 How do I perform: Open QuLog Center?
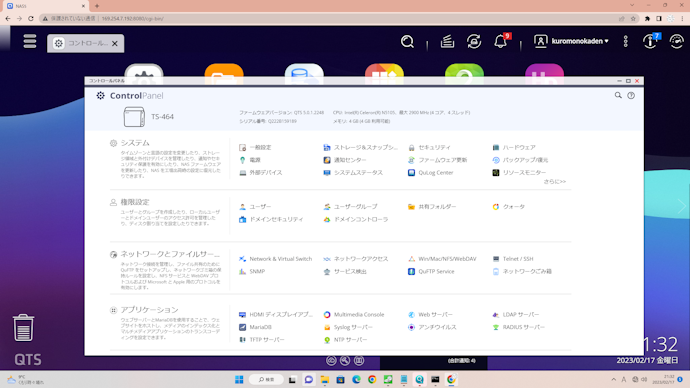click(x=430, y=173)
